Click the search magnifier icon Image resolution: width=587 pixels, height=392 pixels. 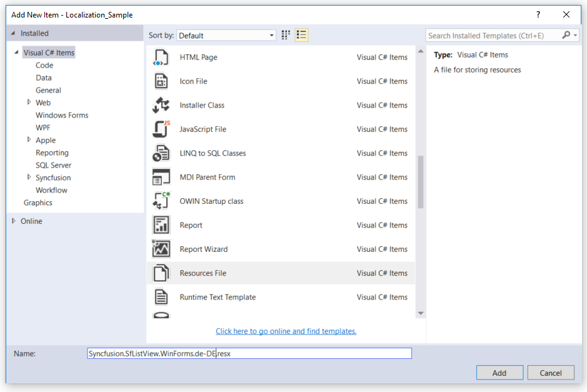coord(566,35)
